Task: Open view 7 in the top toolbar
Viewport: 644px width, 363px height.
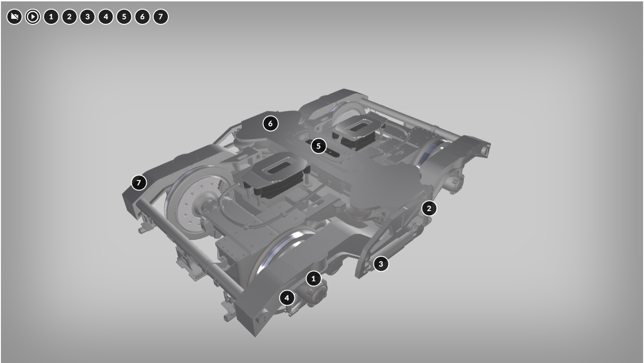Action: point(161,17)
